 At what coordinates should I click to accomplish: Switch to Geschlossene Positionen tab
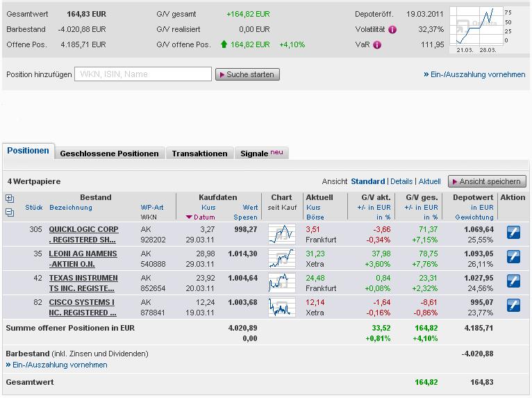point(109,154)
